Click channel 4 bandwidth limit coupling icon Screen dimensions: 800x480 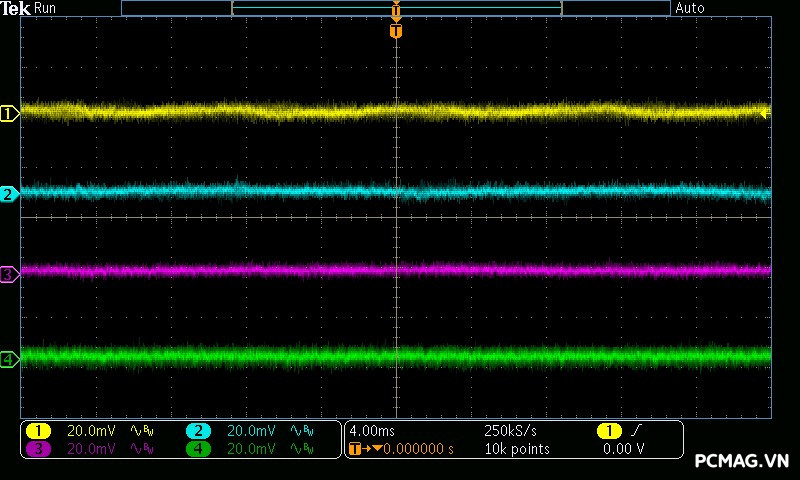click(302, 449)
